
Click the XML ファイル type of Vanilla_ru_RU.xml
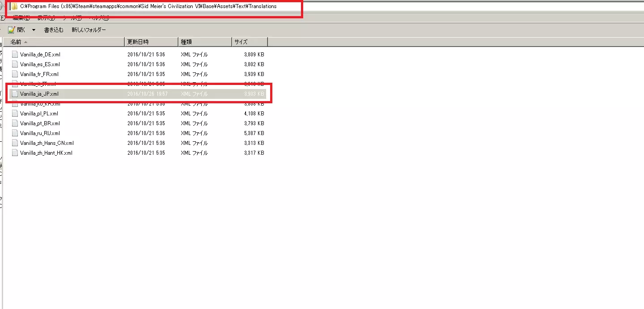(194, 133)
